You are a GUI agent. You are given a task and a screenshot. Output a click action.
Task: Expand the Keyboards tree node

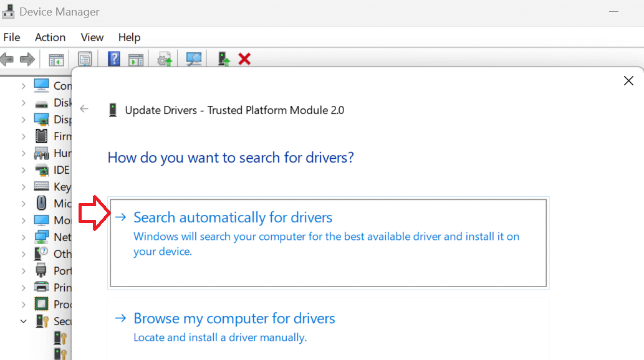point(24,187)
